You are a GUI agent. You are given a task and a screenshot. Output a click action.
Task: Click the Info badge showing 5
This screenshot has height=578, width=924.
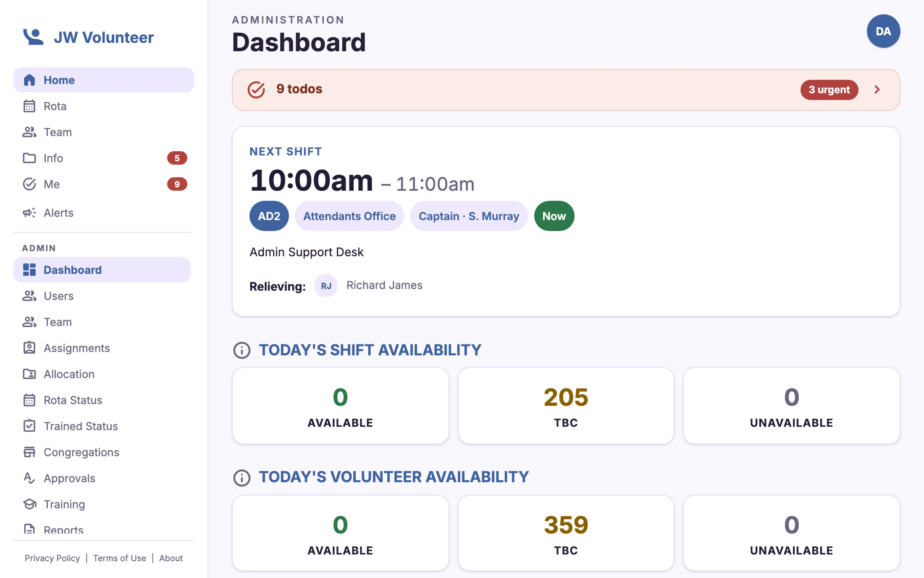tap(177, 158)
